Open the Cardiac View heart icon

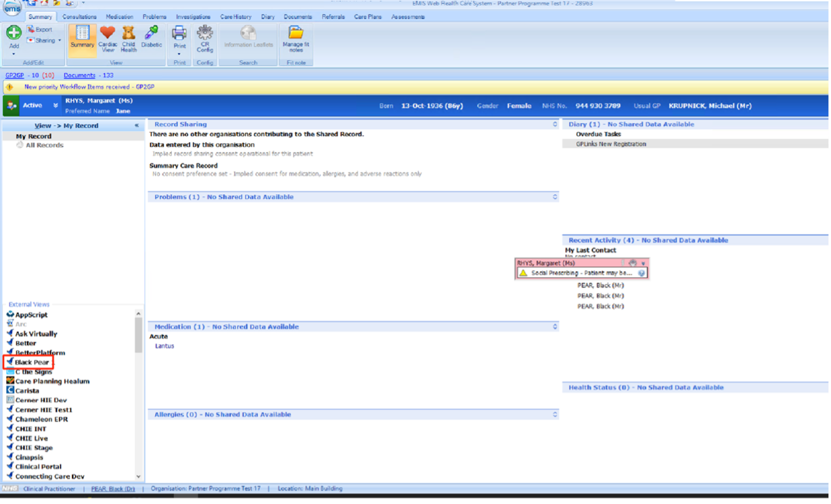(x=108, y=32)
